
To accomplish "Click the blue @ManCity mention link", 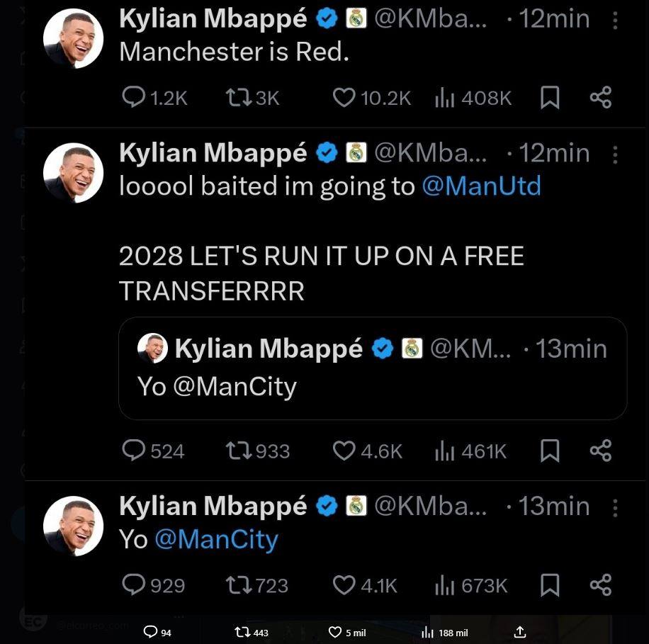I will 216,540.
